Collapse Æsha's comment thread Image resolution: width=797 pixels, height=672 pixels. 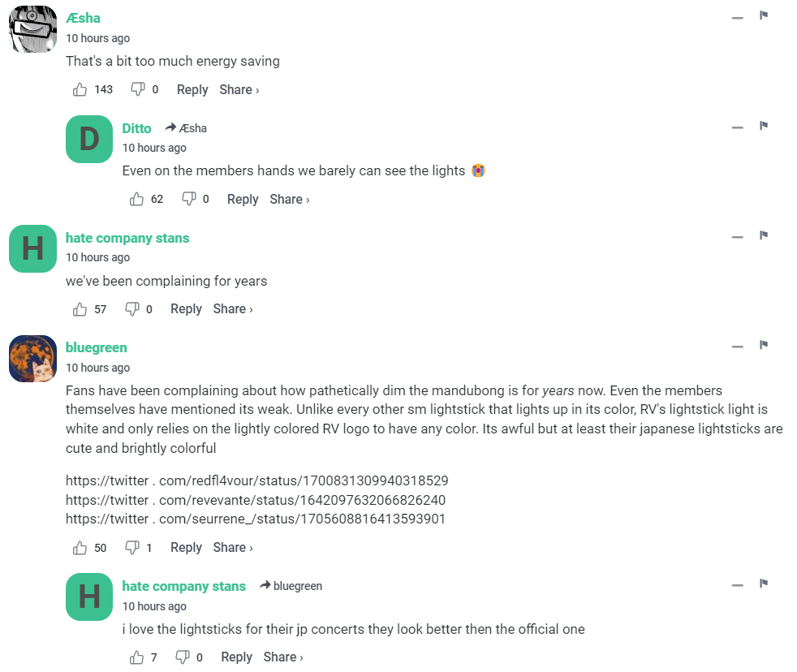point(737,17)
